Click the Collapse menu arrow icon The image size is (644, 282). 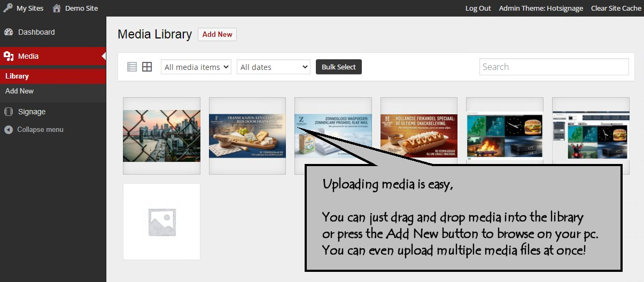8,129
